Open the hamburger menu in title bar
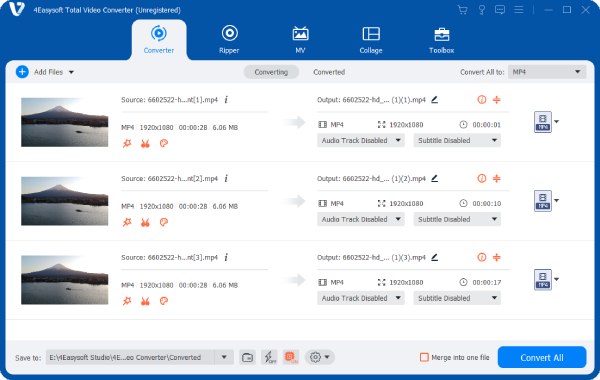Image resolution: width=600 pixels, height=380 pixels. point(518,10)
